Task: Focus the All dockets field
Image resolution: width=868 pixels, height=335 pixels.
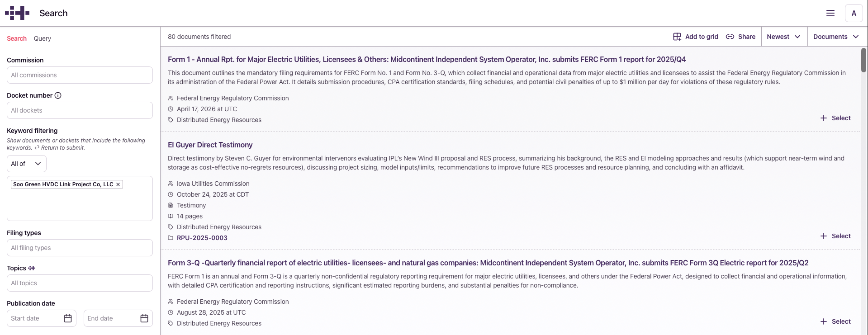Action: pyautogui.click(x=80, y=110)
